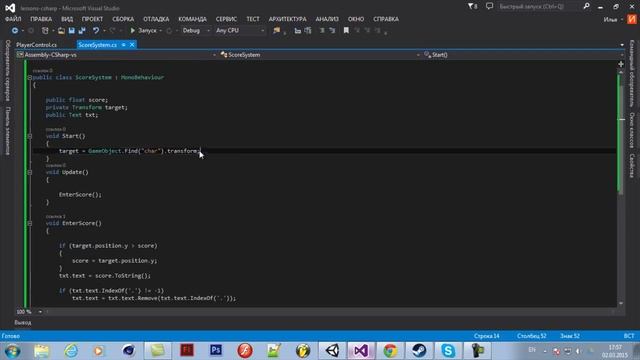Open the Debug configuration dropdown

coord(196,31)
